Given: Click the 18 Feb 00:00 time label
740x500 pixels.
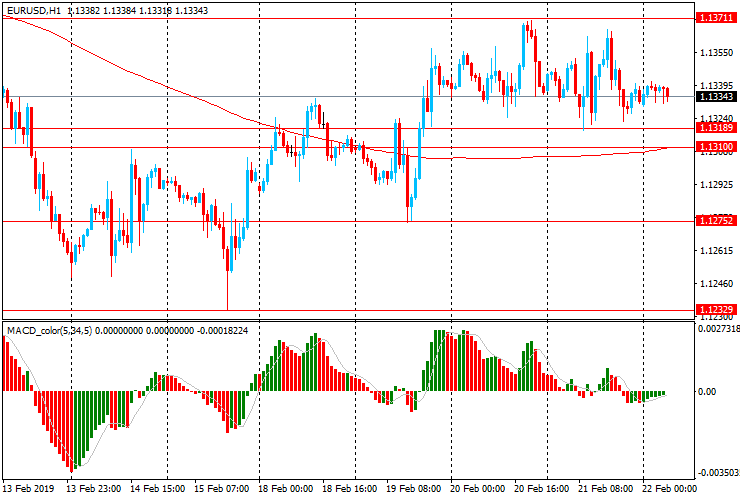Looking at the screenshot, I should [x=286, y=488].
